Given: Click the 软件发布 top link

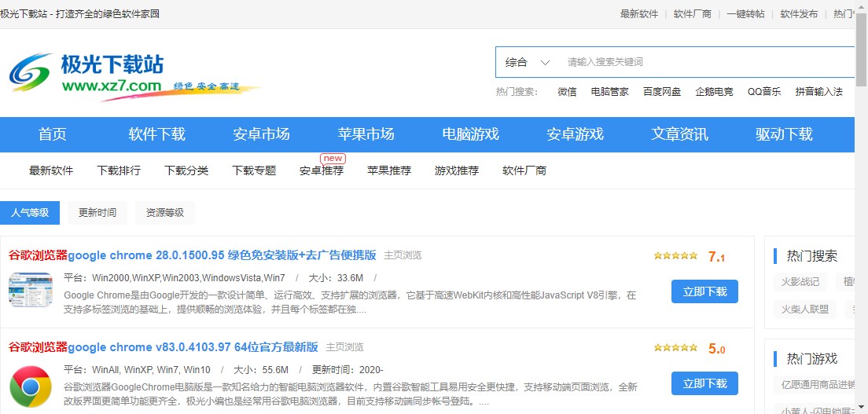Looking at the screenshot, I should [x=799, y=14].
